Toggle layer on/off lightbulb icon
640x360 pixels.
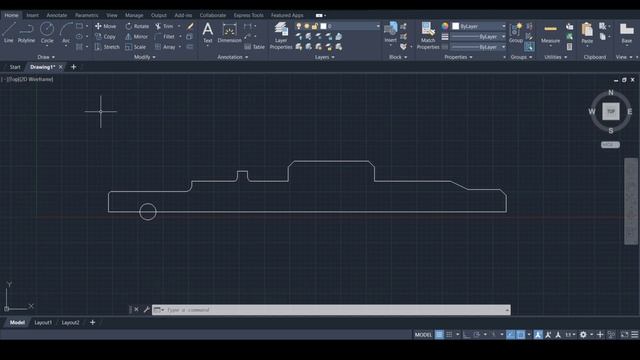pyautogui.click(x=299, y=26)
